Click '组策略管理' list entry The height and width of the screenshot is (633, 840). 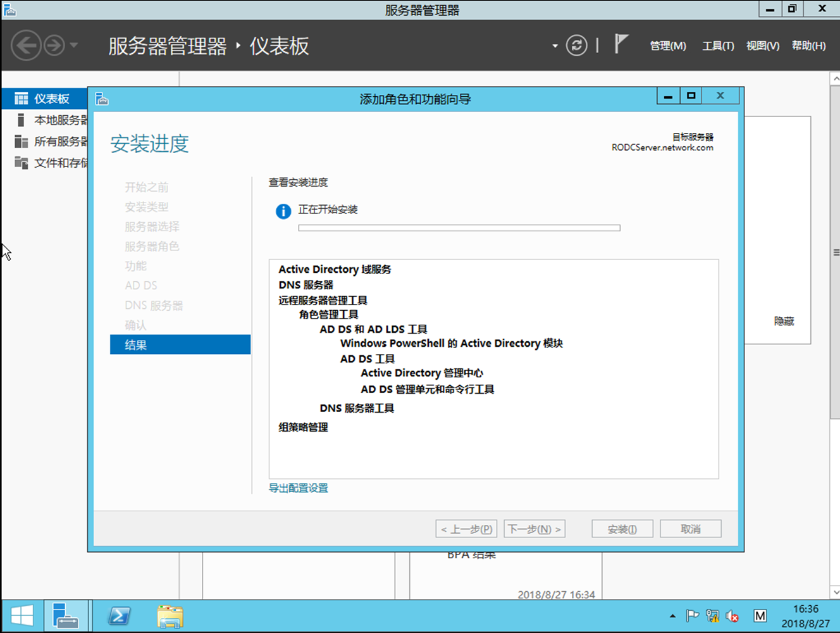click(x=303, y=427)
